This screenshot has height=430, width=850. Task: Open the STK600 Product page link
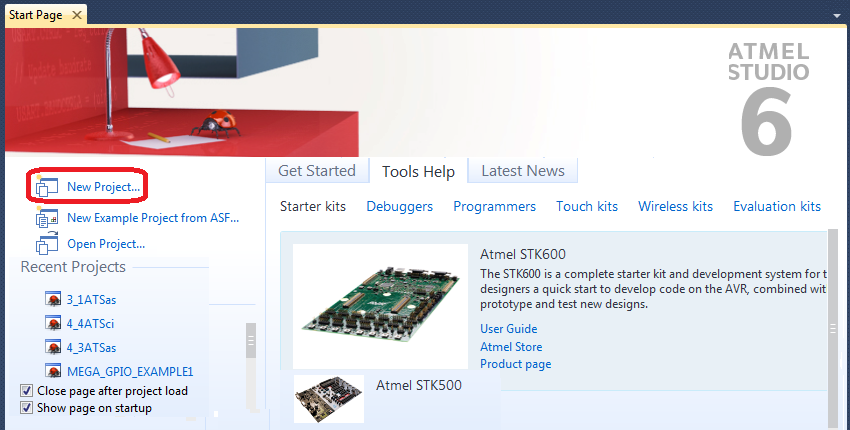[x=516, y=364]
